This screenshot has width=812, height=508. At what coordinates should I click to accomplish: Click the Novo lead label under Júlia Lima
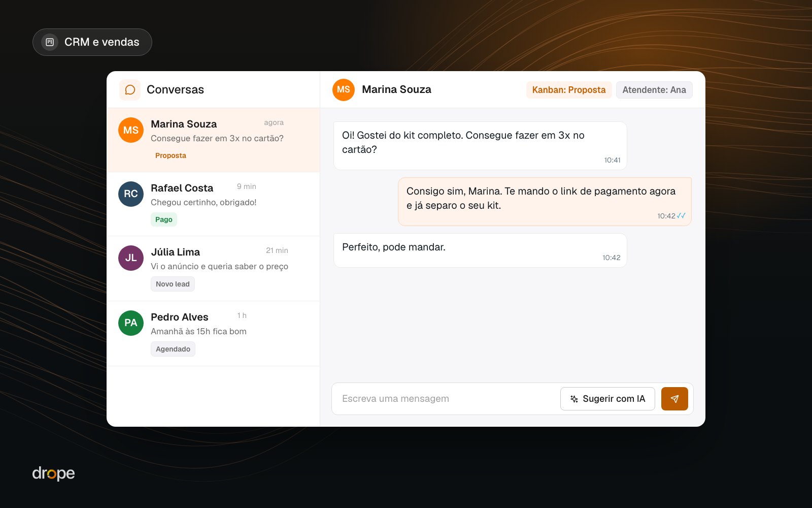coord(173,284)
